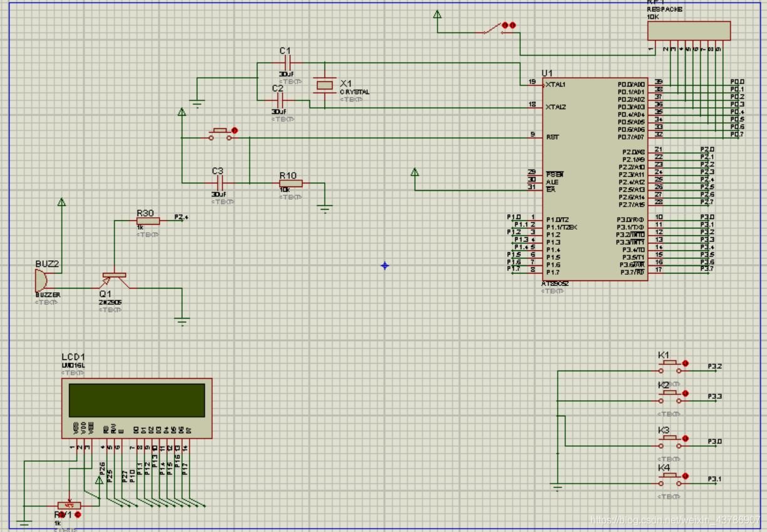
Task: Select the X1 crystal component
Action: pos(324,84)
